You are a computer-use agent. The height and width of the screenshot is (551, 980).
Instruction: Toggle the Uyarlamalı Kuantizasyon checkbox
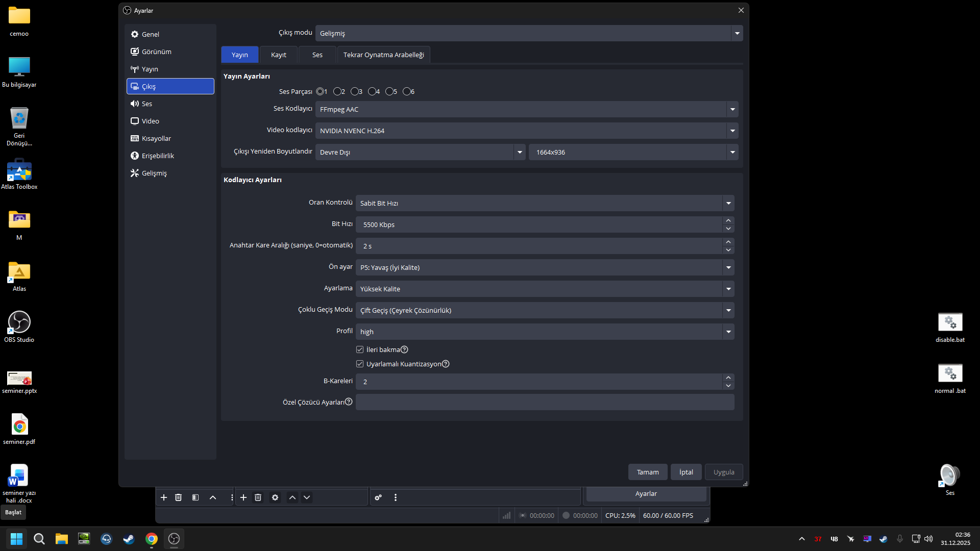(360, 364)
